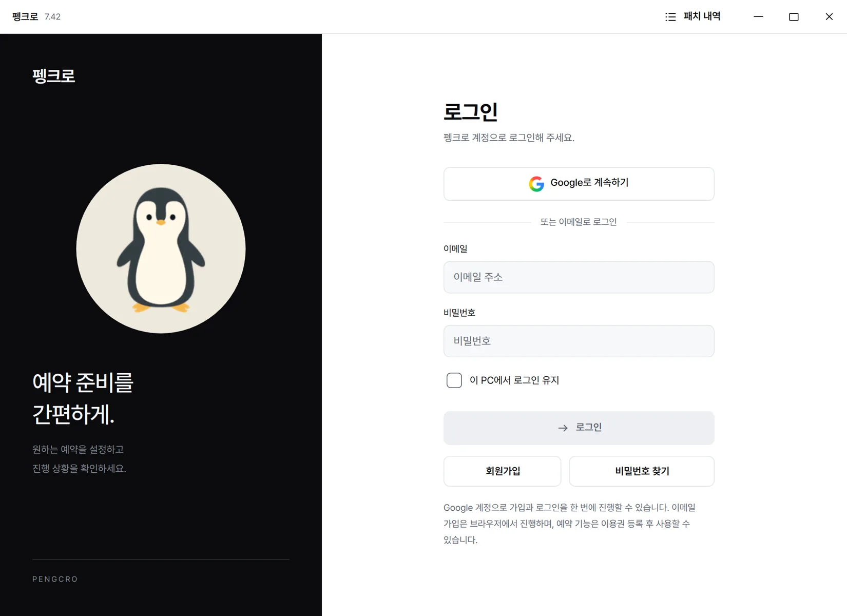The height and width of the screenshot is (616, 847).
Task: Close the 펭크로 window
Action: click(829, 17)
